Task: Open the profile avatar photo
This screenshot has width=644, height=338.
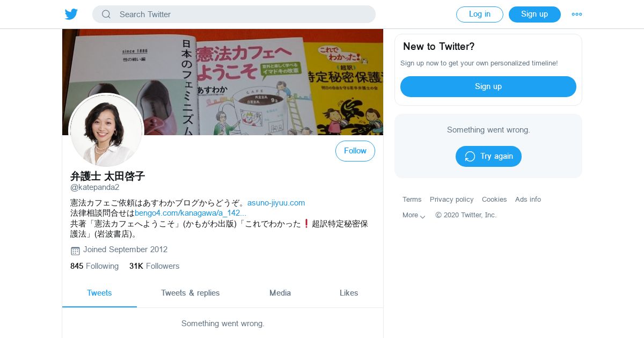Action: (x=107, y=130)
